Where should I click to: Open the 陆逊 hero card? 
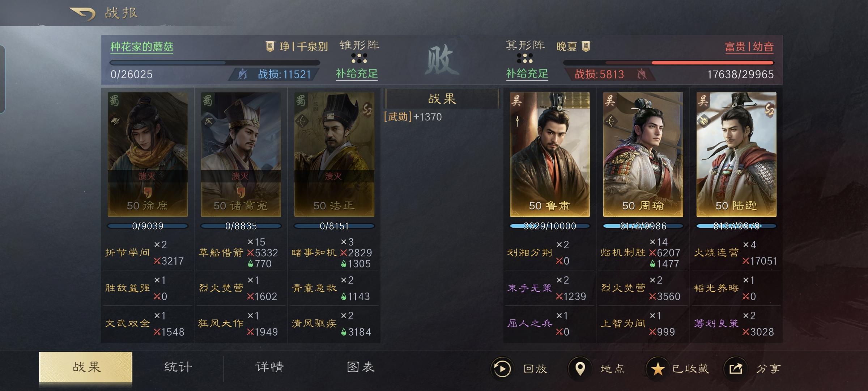[736, 155]
